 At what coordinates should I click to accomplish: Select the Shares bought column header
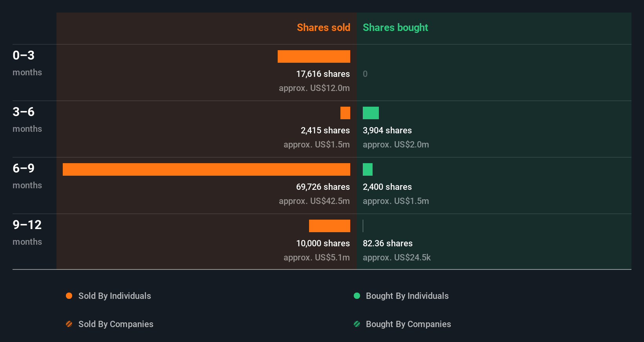395,27
